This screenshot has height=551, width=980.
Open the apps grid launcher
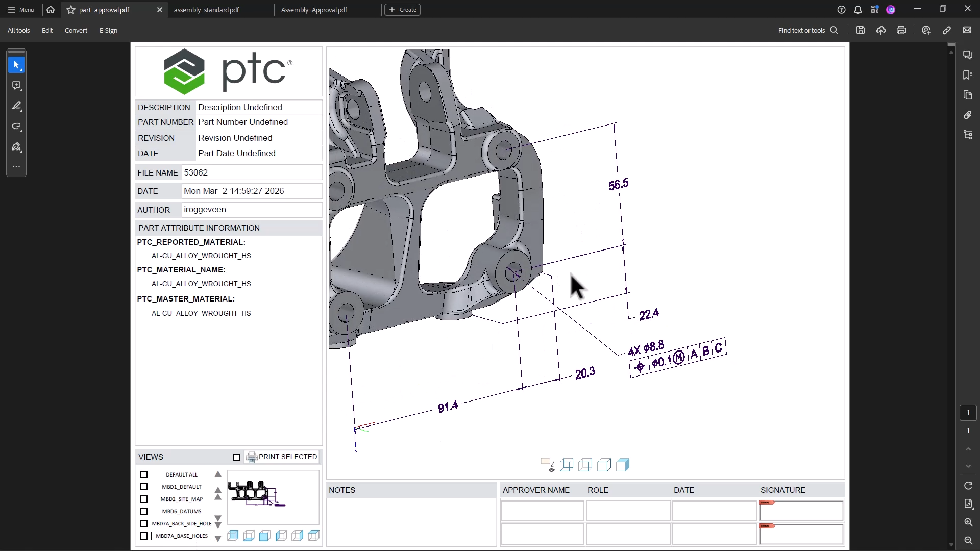point(874,10)
